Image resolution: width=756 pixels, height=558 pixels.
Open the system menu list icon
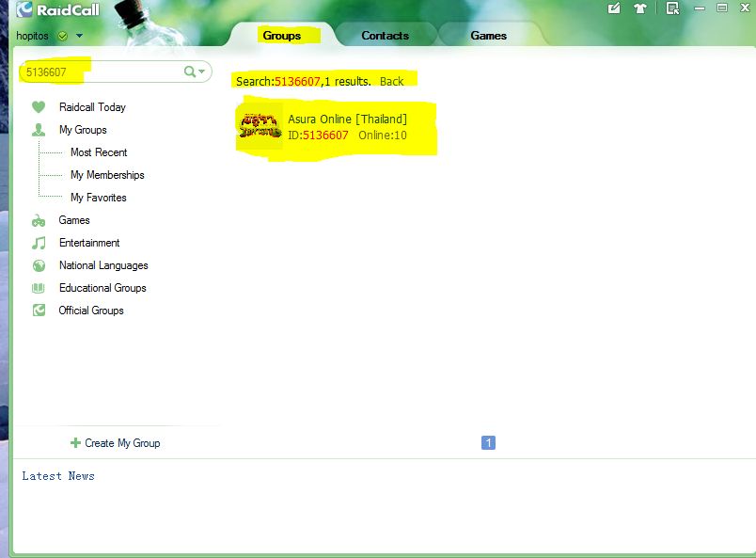[x=672, y=8]
